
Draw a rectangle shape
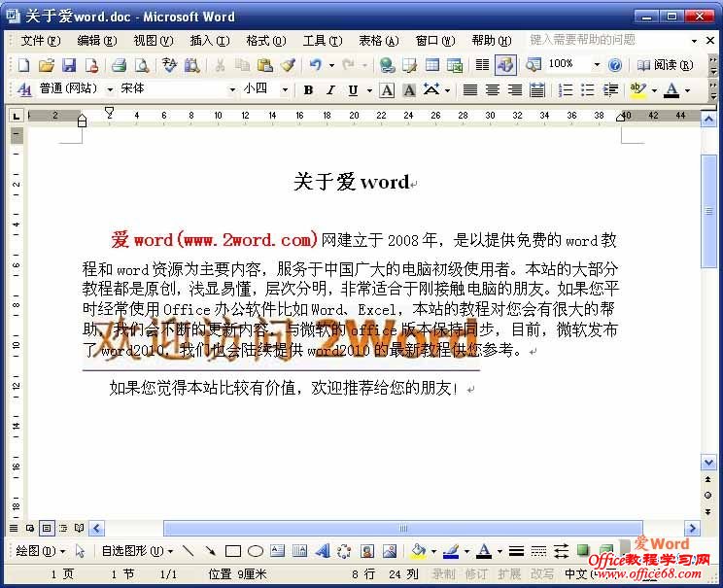click(x=233, y=551)
